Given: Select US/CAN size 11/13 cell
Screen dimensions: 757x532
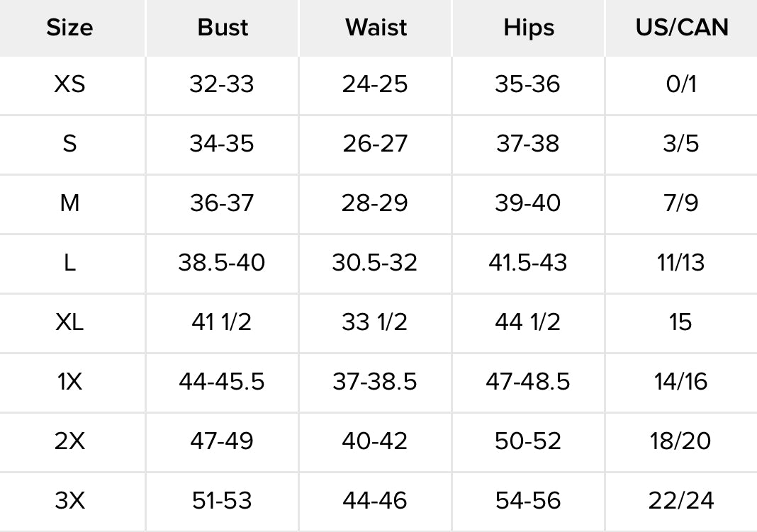Looking at the screenshot, I should [680, 263].
